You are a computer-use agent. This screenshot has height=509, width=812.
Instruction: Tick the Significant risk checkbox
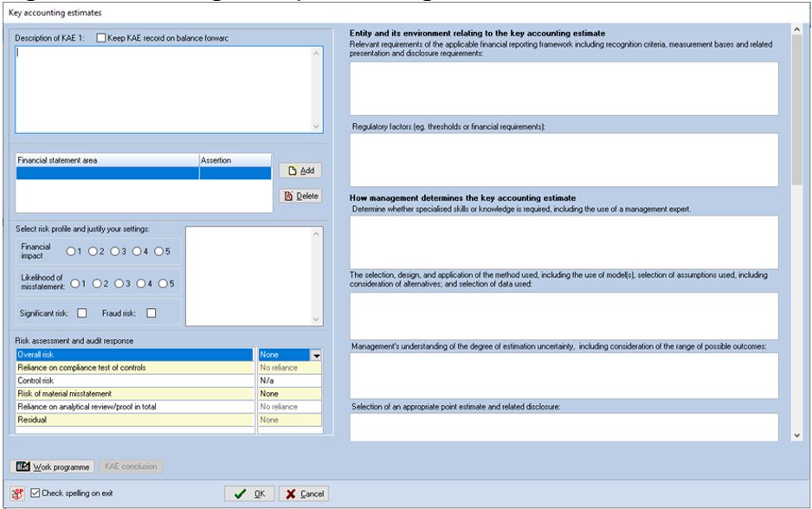[x=82, y=312]
